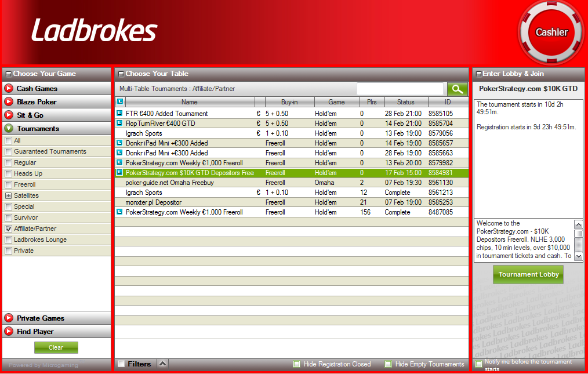
Task: Sort the table by Plrs column
Action: [372, 102]
